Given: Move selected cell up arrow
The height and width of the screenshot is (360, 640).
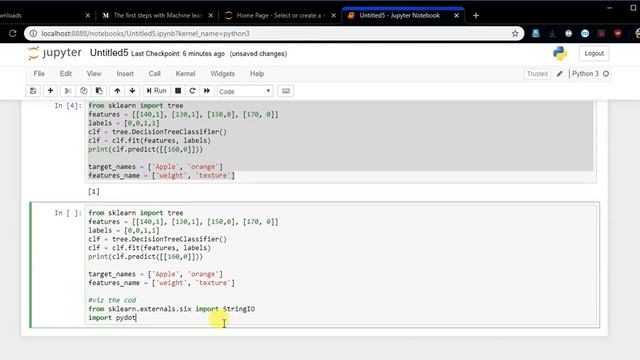Looking at the screenshot, I should point(117,91).
